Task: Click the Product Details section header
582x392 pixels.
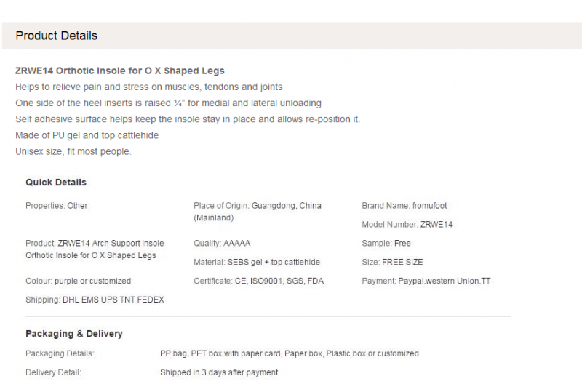Action: tap(57, 36)
